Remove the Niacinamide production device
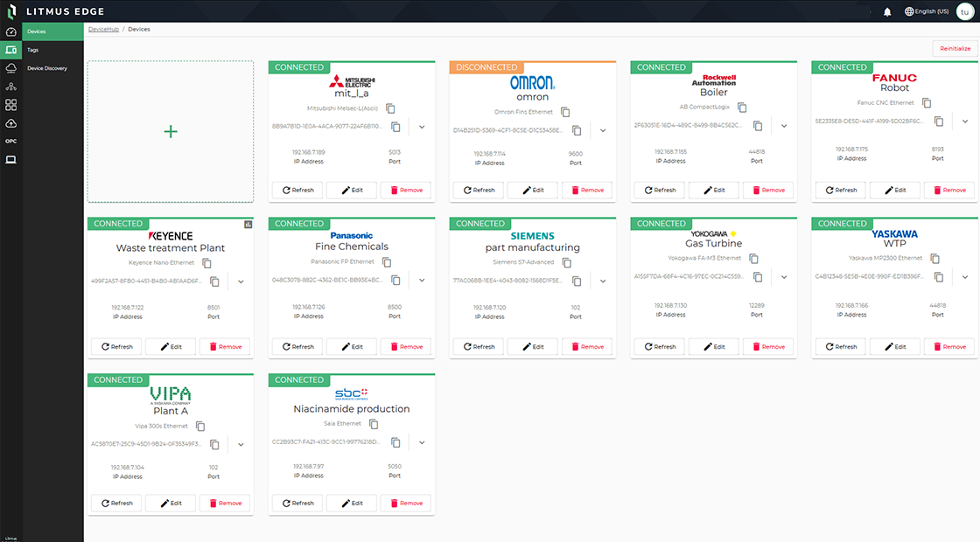This screenshot has width=980, height=542. click(x=406, y=503)
